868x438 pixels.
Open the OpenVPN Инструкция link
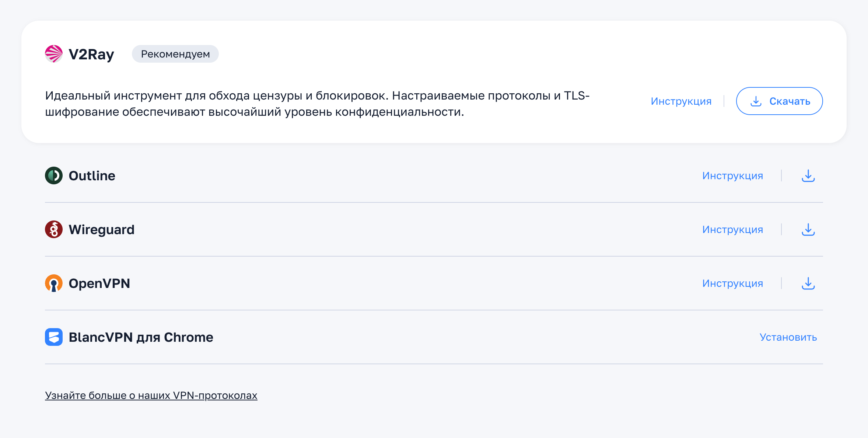tap(733, 283)
